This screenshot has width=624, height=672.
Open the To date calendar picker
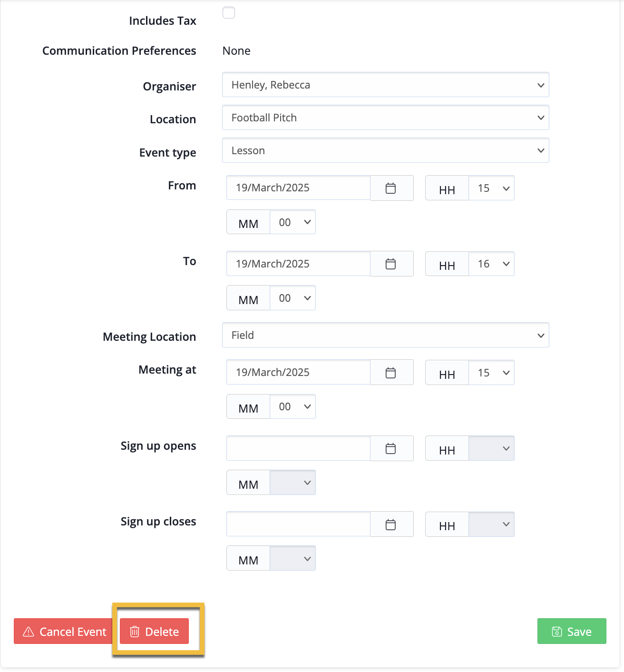click(x=391, y=264)
